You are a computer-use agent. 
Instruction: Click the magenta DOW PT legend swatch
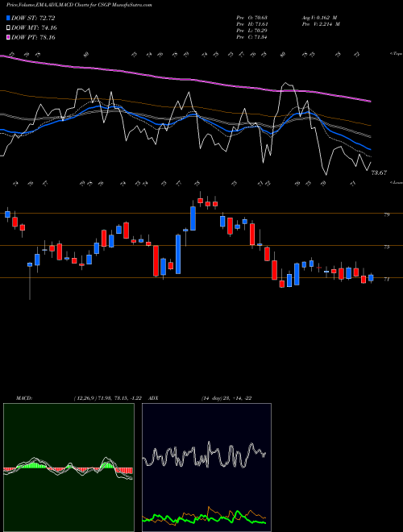click(x=9, y=37)
